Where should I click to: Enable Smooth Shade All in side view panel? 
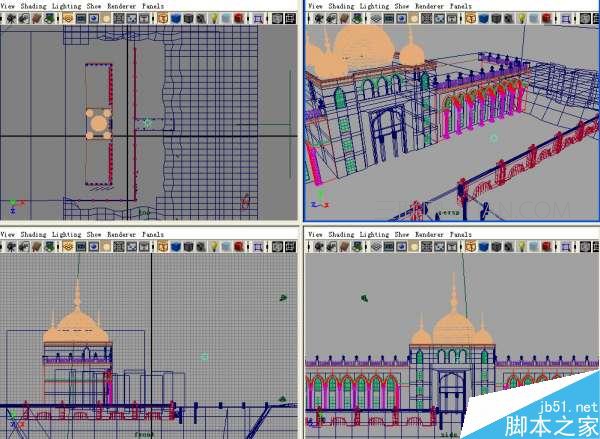483,246
